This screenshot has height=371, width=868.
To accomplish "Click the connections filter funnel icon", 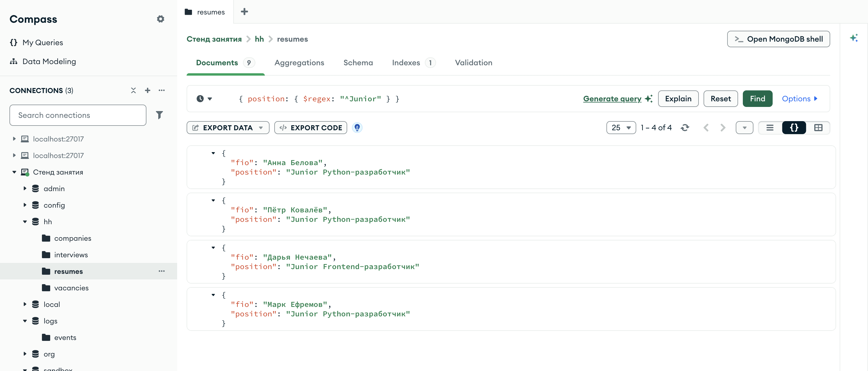I will (159, 115).
